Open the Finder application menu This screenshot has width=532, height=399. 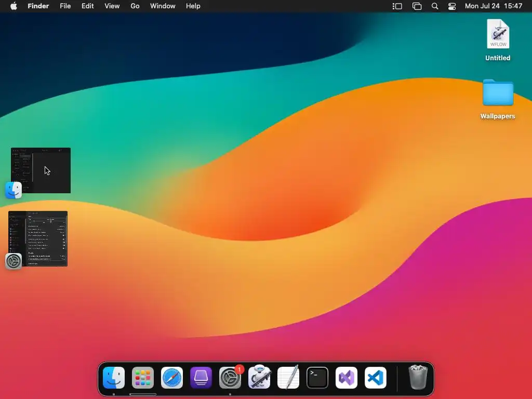tap(38, 6)
